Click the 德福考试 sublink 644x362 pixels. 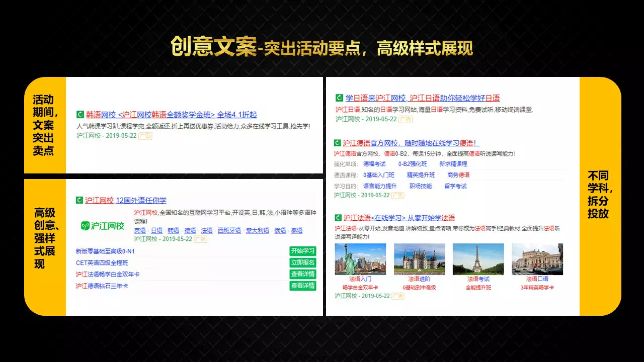pyautogui.click(x=374, y=164)
